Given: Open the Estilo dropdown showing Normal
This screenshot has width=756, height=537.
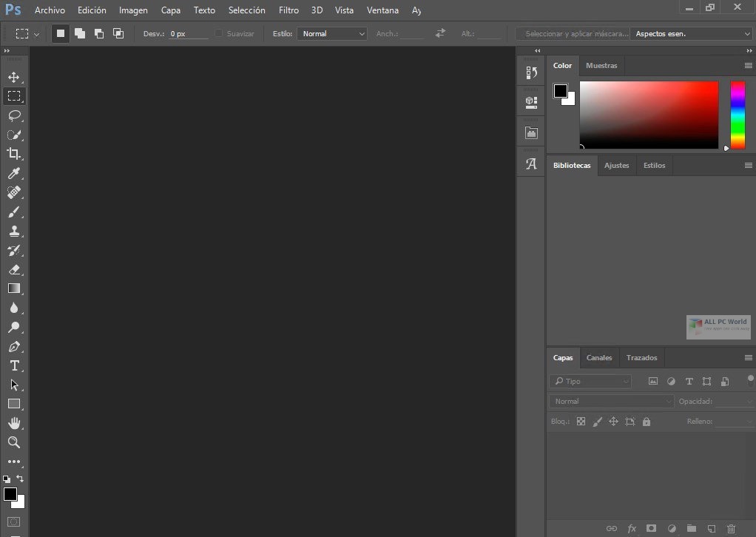Looking at the screenshot, I should click(x=331, y=34).
